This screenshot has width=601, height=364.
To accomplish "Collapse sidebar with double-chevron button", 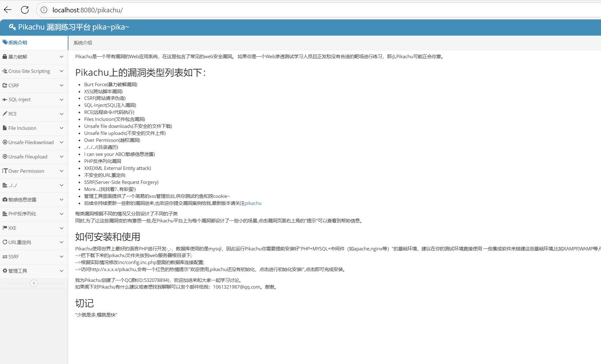I will point(34,283).
